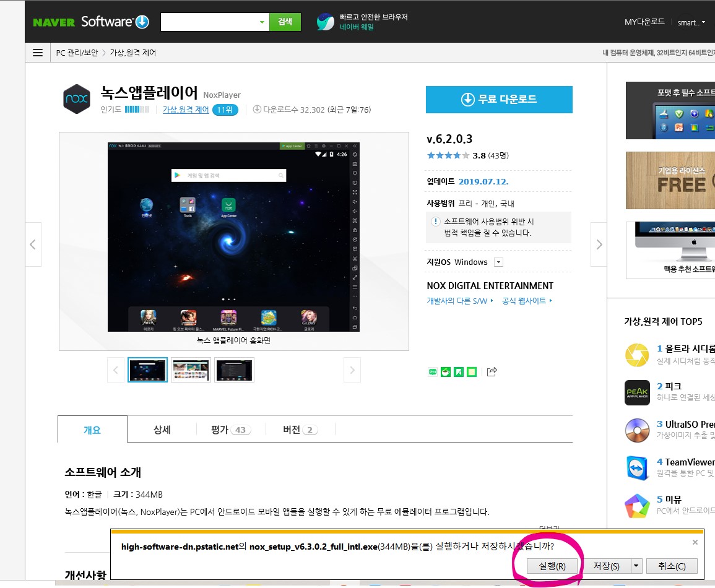The image size is (715, 588).
Task: Expand the smart.. account dropdown
Action: pyautogui.click(x=691, y=22)
